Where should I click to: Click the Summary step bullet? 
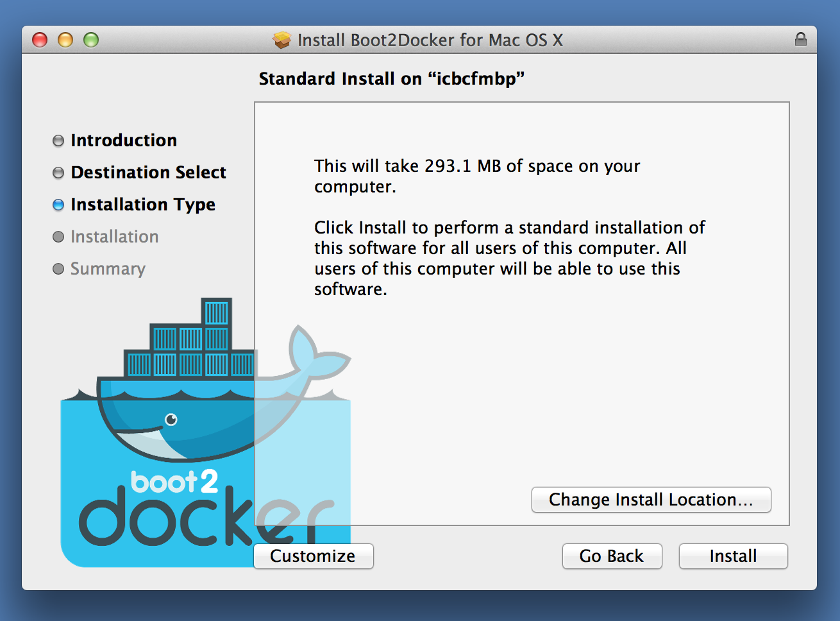[x=58, y=269]
